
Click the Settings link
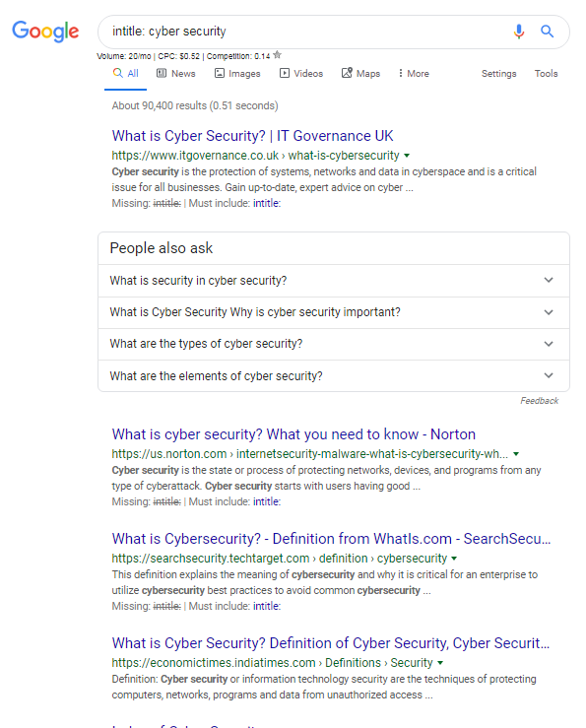(x=498, y=73)
